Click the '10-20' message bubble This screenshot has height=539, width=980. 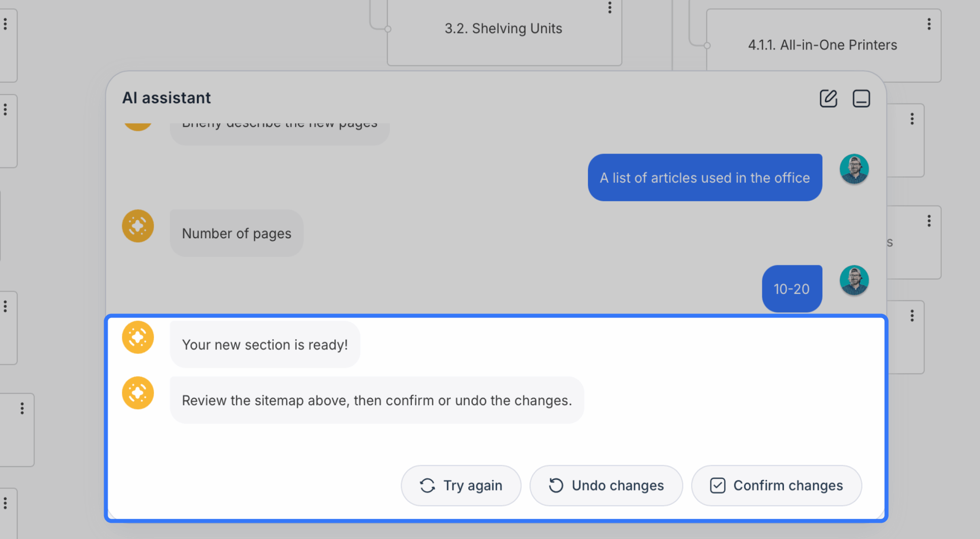(792, 289)
